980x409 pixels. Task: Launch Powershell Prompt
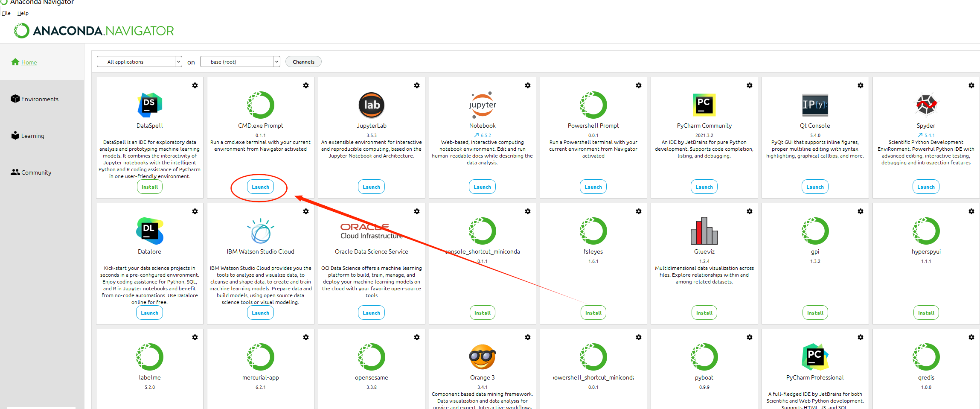593,187
